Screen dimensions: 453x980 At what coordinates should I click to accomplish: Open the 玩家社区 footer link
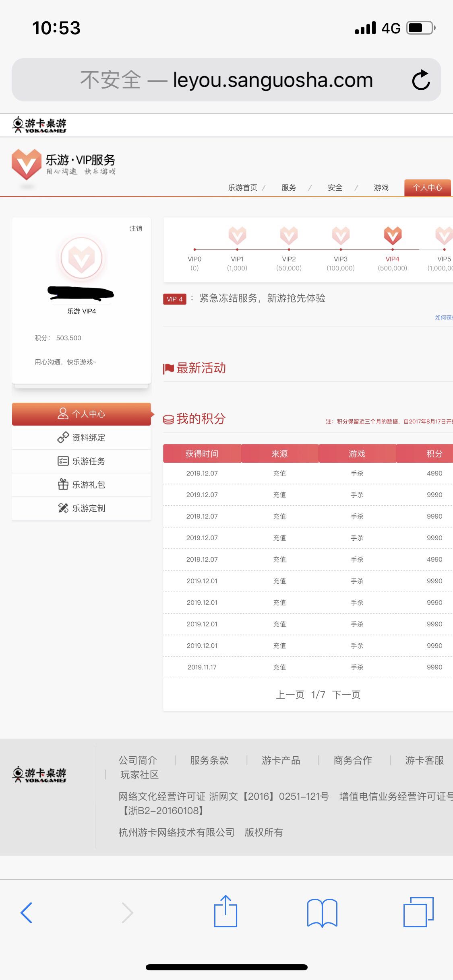[139, 775]
